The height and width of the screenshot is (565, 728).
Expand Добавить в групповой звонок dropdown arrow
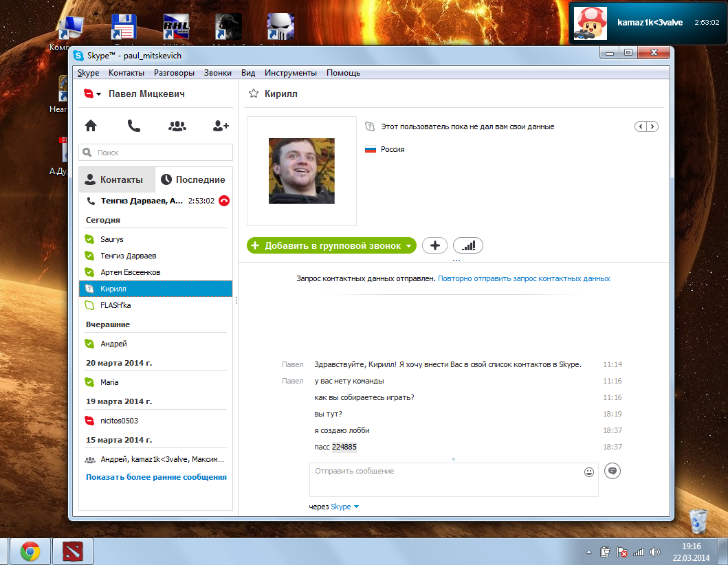[x=408, y=246]
